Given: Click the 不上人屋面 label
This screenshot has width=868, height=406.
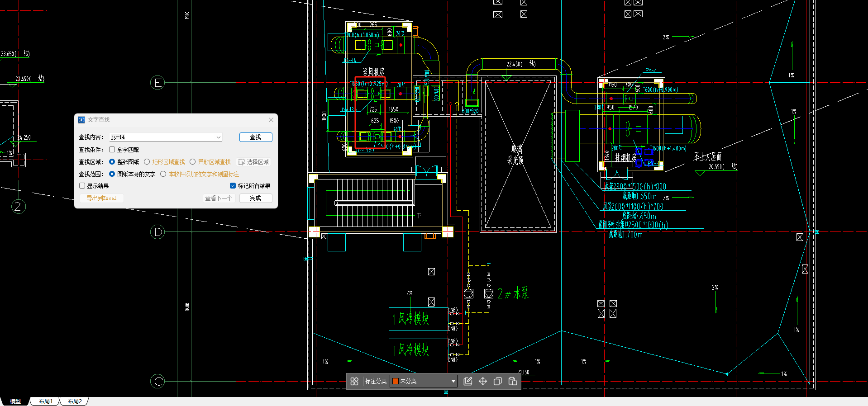Looking at the screenshot, I should [x=708, y=157].
